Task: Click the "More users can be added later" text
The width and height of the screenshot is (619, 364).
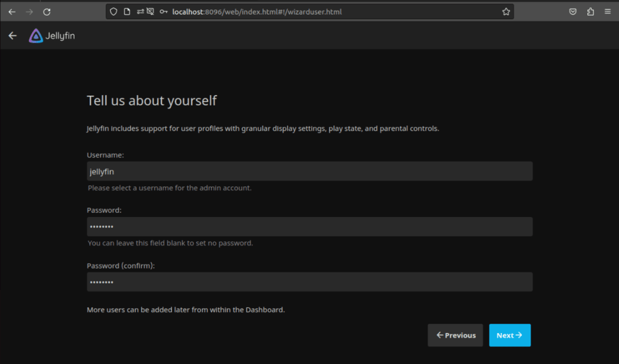Action: (185, 309)
